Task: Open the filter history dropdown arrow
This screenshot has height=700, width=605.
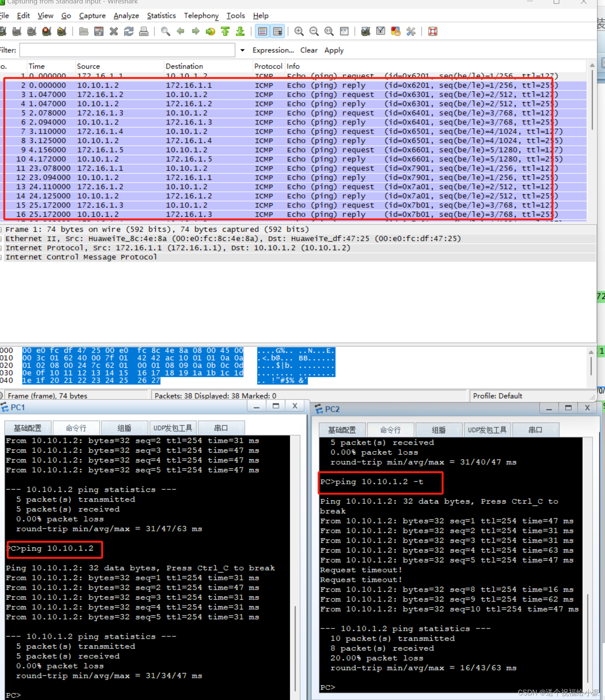Action: [242, 50]
